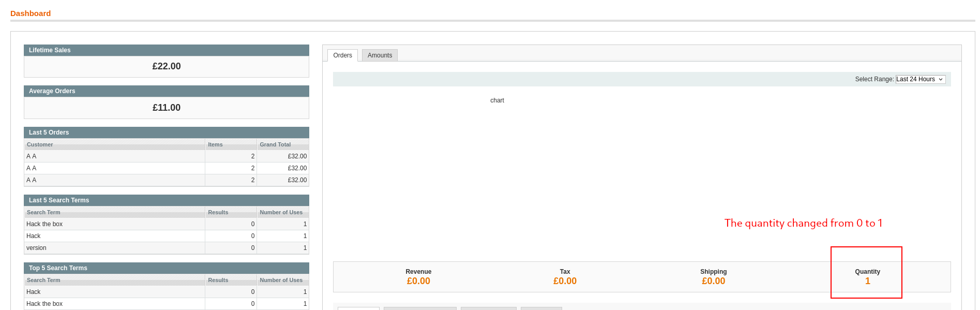
Task: Click the Quantity value of 1
Action: 867,281
